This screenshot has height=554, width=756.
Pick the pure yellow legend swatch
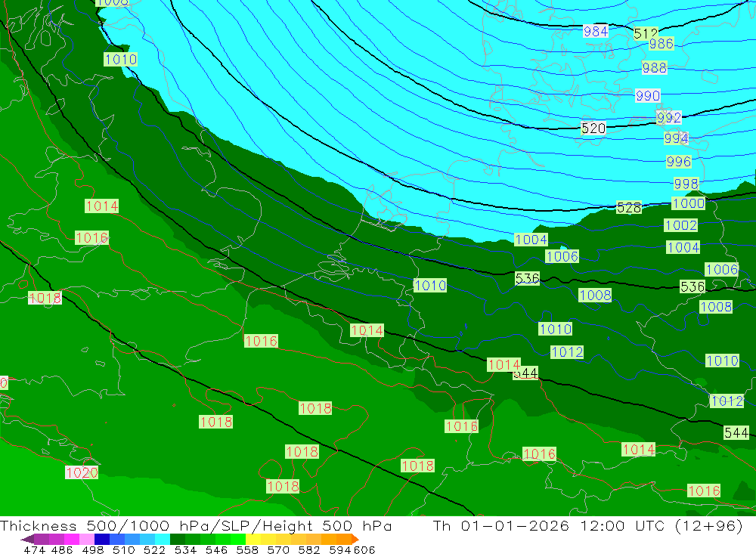click(253, 539)
